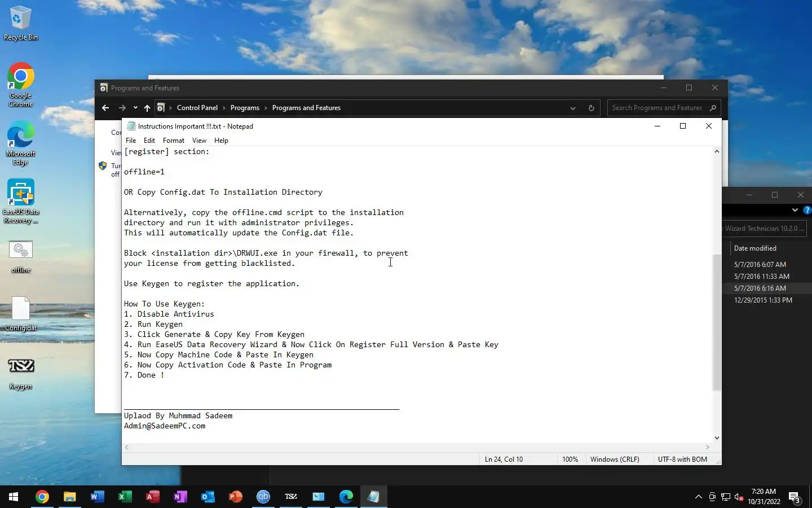
Task: Click the 100% zoom status entry
Action: tap(570, 459)
